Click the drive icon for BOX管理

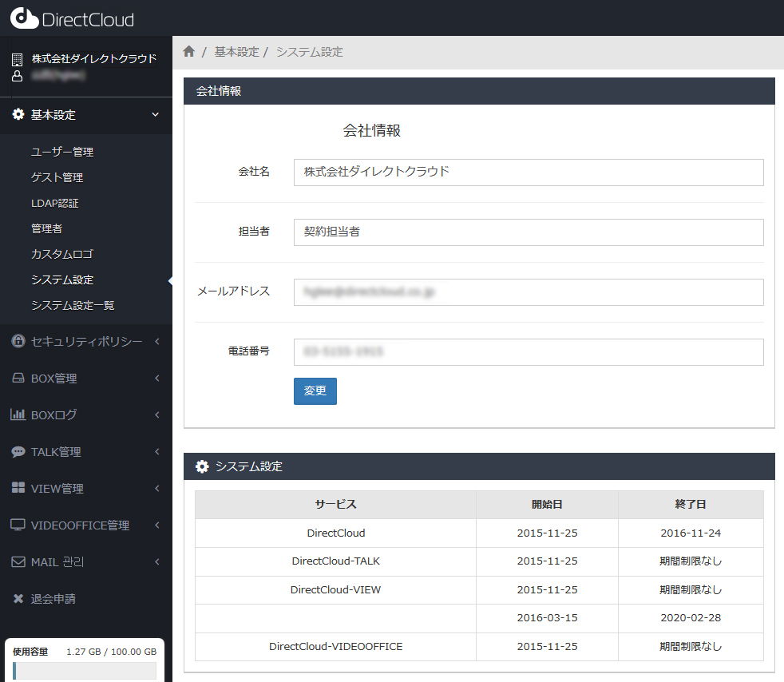tap(18, 378)
